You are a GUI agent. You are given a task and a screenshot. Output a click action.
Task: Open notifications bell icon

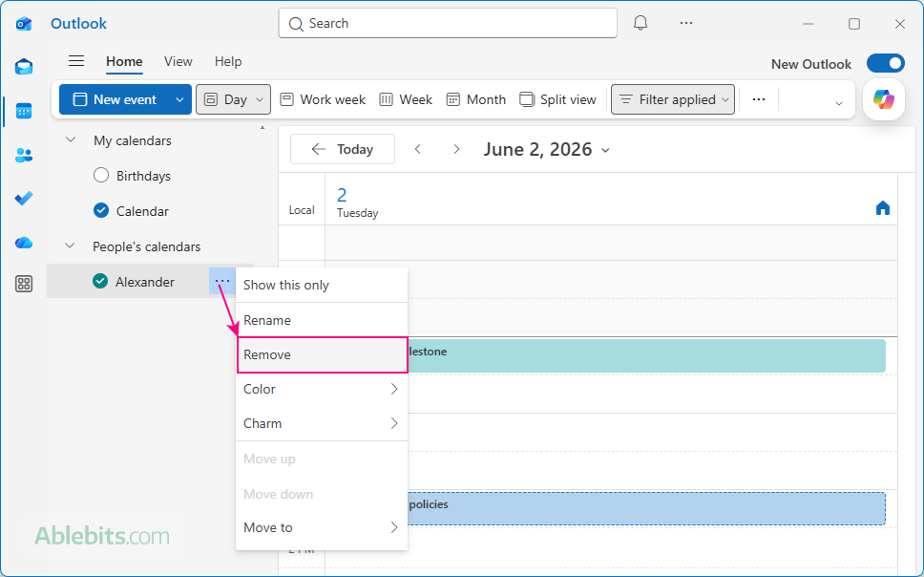click(x=640, y=23)
